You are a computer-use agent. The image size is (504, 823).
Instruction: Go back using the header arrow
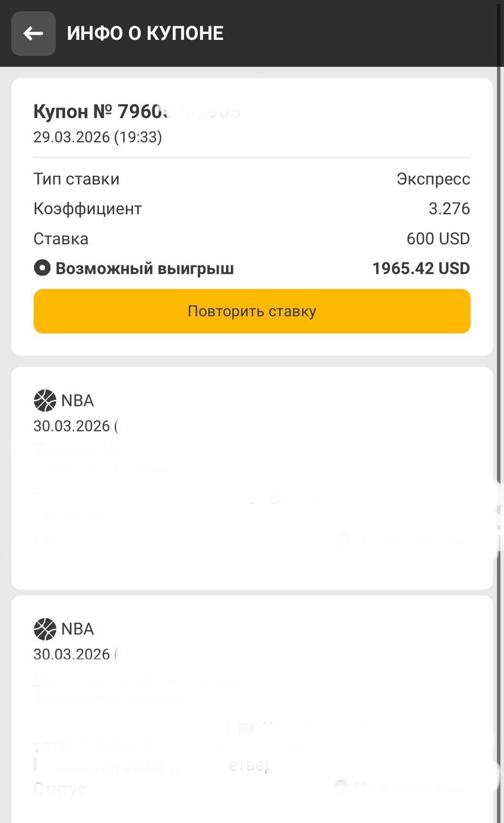pos(33,33)
